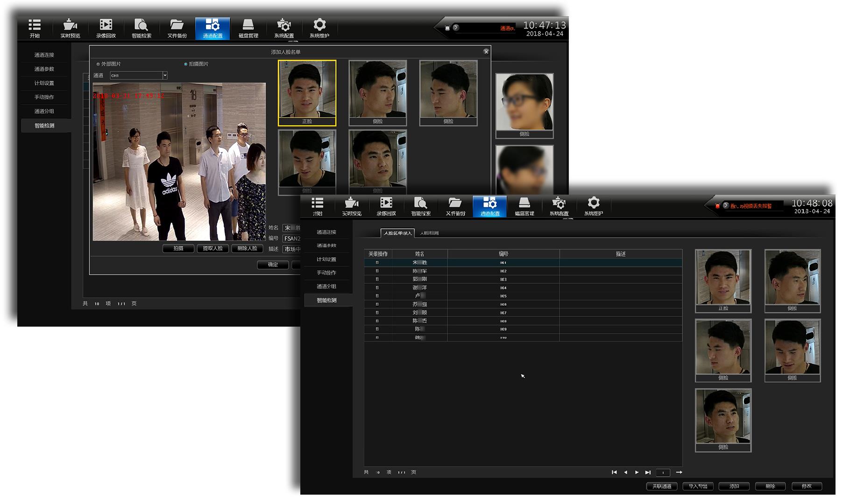Open the 通道 CH1 dropdown

click(139, 75)
